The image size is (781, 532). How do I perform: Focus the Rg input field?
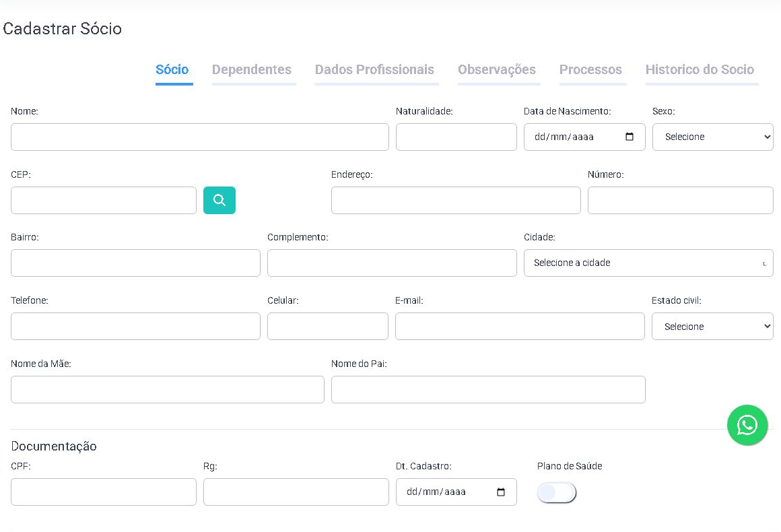(x=296, y=492)
